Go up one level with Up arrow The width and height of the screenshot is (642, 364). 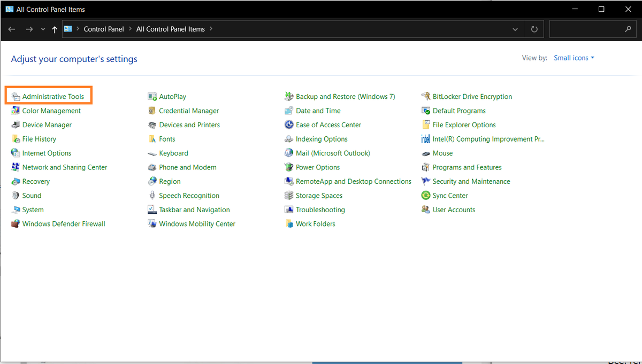coord(55,29)
